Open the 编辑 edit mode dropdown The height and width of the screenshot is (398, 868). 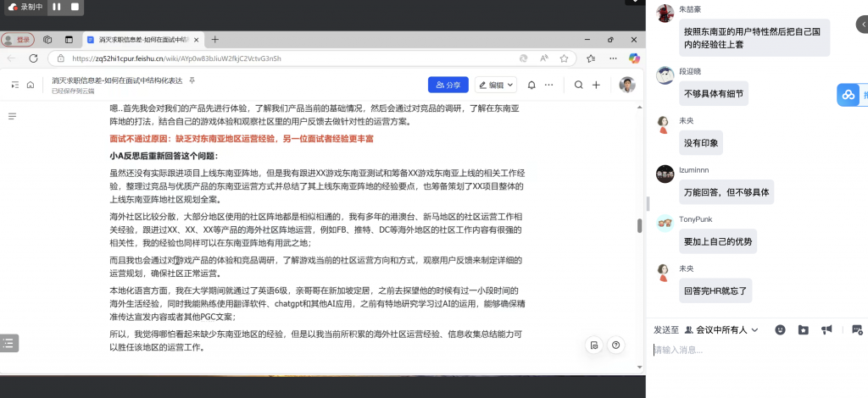495,85
